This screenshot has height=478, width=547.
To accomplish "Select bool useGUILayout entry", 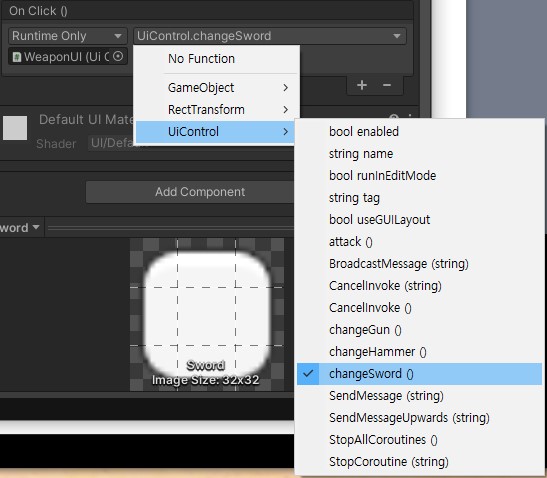I will point(419,220).
